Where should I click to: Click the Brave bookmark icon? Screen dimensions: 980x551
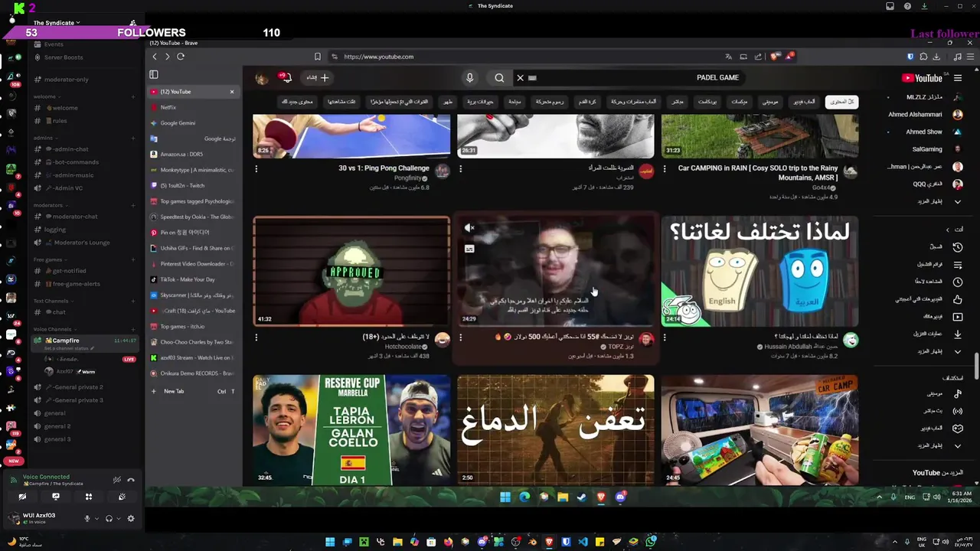coord(318,57)
